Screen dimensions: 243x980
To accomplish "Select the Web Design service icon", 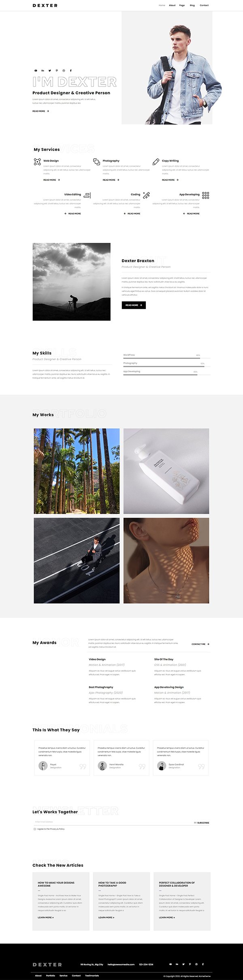I will 37,162.
